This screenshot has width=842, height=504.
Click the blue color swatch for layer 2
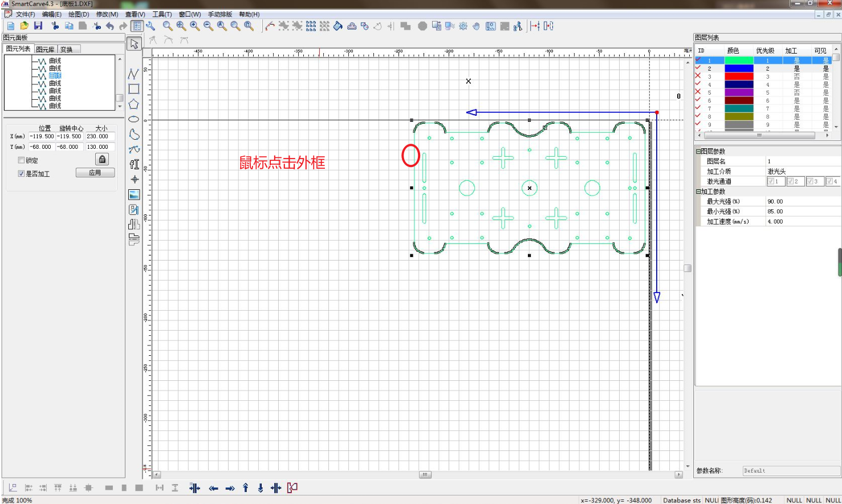[739, 68]
